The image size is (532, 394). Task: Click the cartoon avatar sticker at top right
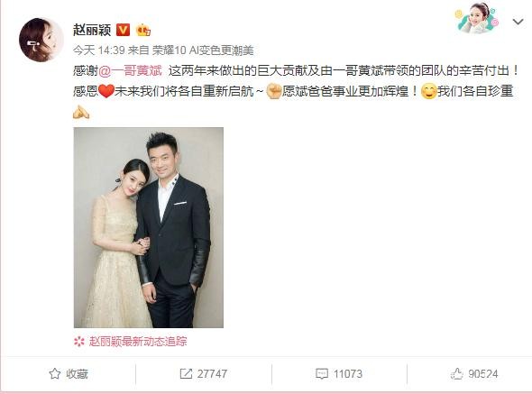476,18
